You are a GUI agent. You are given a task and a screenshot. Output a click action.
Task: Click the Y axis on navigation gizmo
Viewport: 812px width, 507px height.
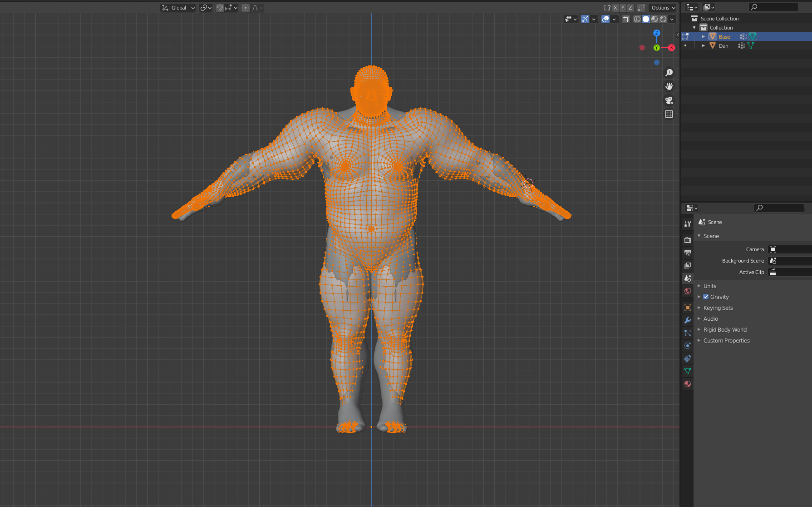(657, 48)
